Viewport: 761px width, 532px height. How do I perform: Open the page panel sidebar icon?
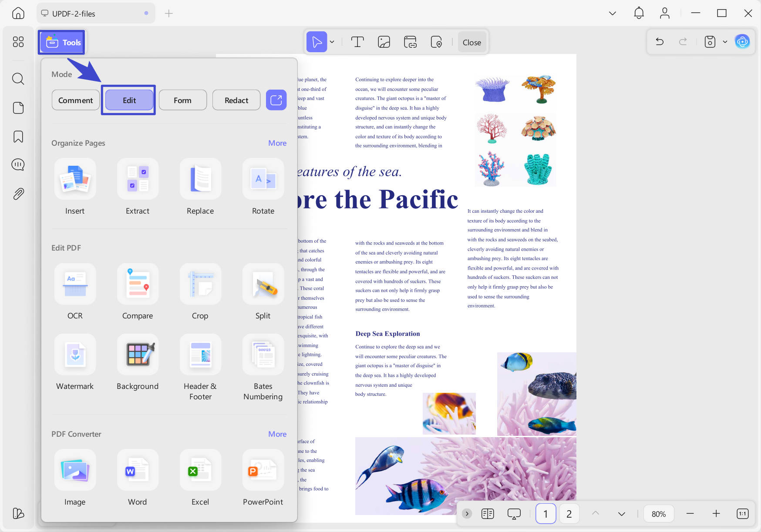pos(18,107)
